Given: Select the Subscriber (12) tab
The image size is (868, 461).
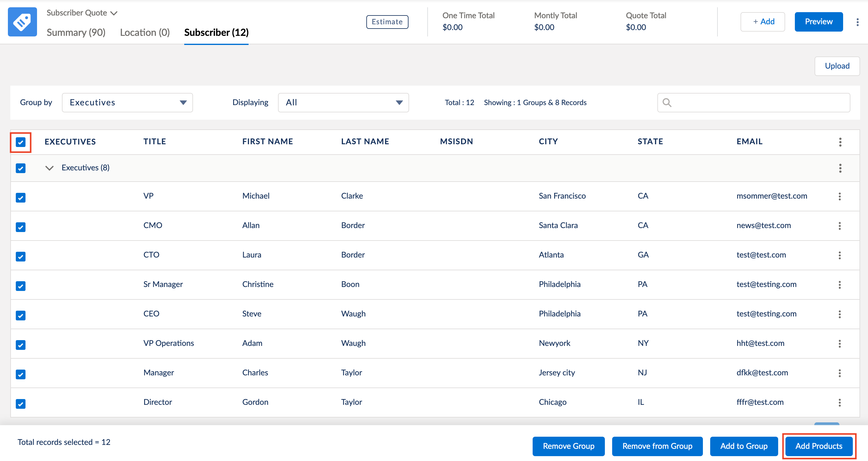Looking at the screenshot, I should (x=216, y=32).
